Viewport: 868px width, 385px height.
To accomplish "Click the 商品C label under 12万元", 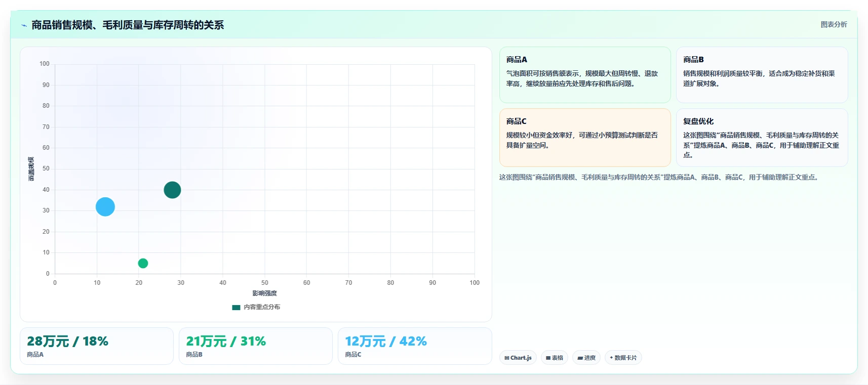I will point(353,355).
